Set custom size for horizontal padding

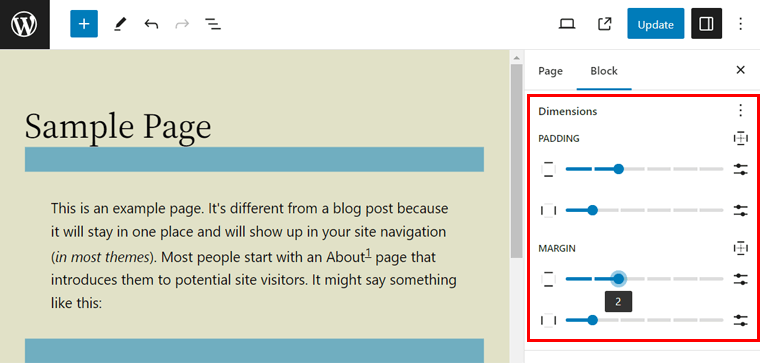(x=741, y=210)
